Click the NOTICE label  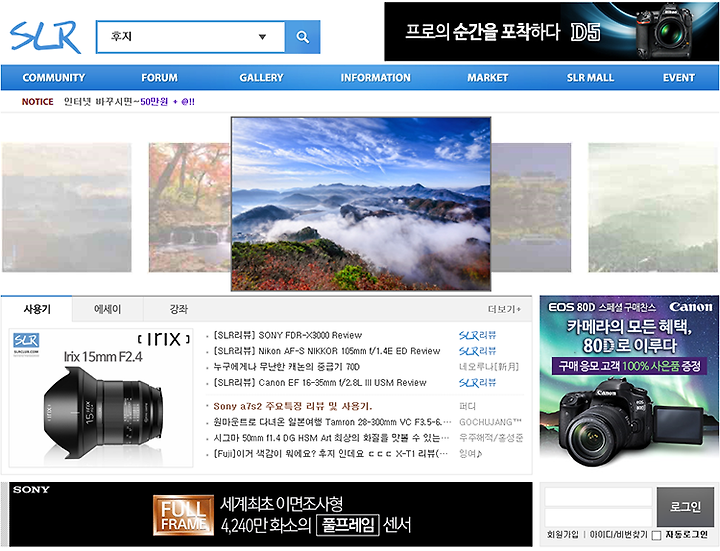click(38, 102)
